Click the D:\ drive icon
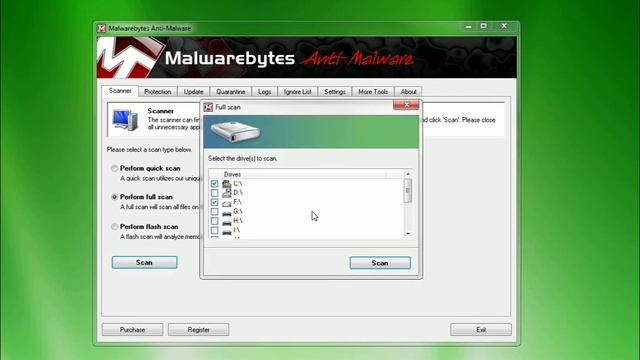Viewport: 640px width, 360px height. pos(227,193)
